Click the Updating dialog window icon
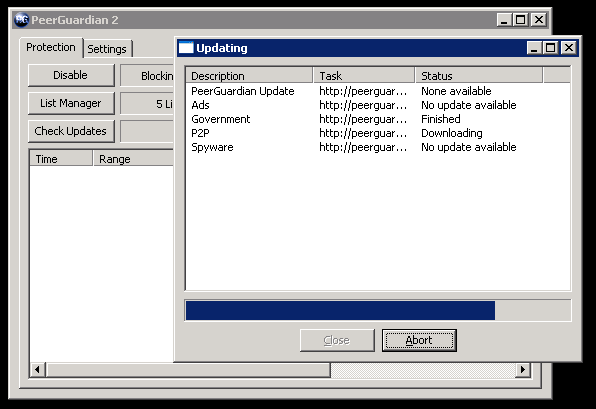 (x=186, y=48)
